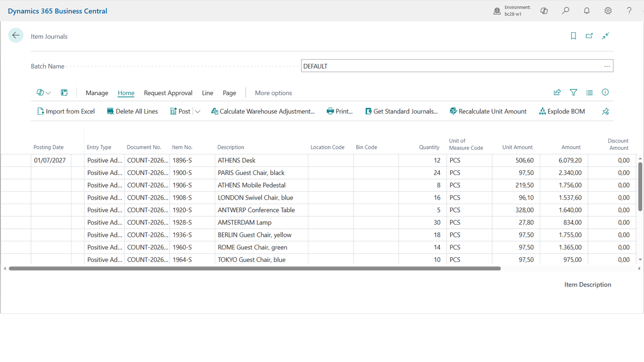Click quantity 30 cell
The width and height of the screenshot is (644, 362).
click(x=423, y=222)
